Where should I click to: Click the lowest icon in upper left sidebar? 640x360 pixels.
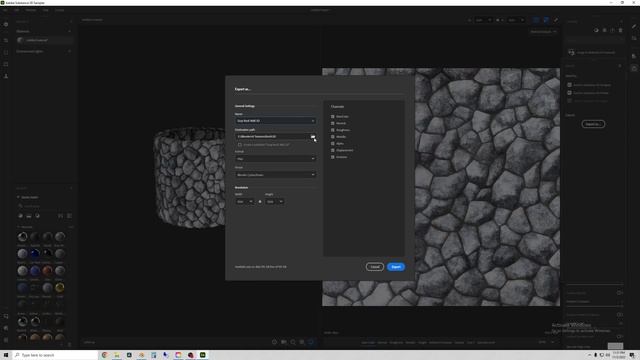[6, 76]
